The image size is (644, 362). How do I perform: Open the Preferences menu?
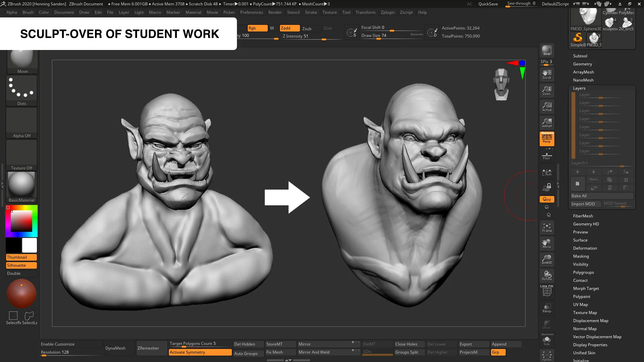(252, 12)
